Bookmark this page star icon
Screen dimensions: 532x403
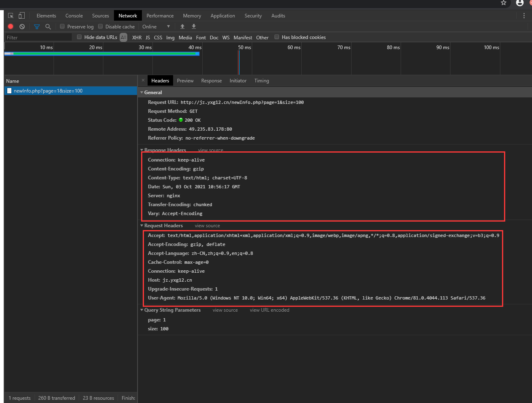(504, 3)
